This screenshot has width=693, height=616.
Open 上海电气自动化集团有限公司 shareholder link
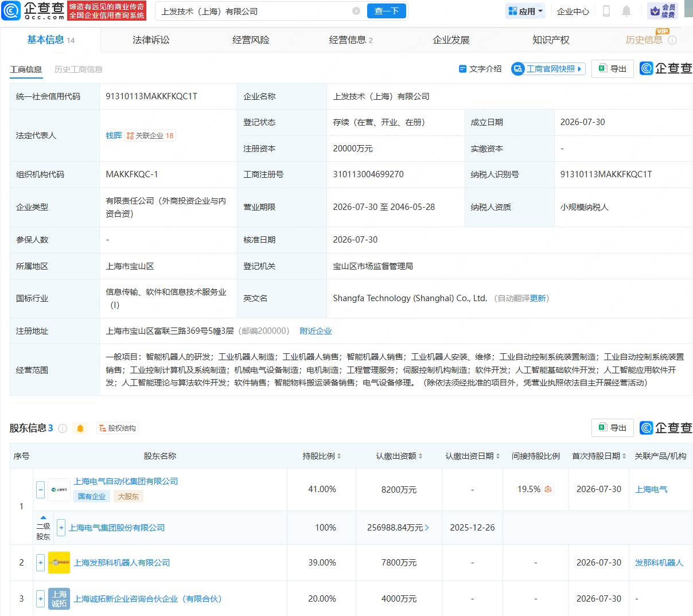[x=126, y=481]
